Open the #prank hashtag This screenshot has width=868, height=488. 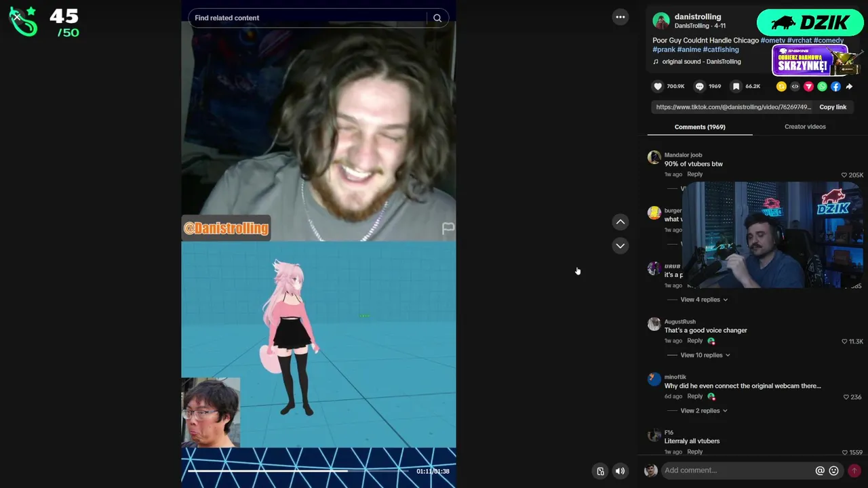664,49
